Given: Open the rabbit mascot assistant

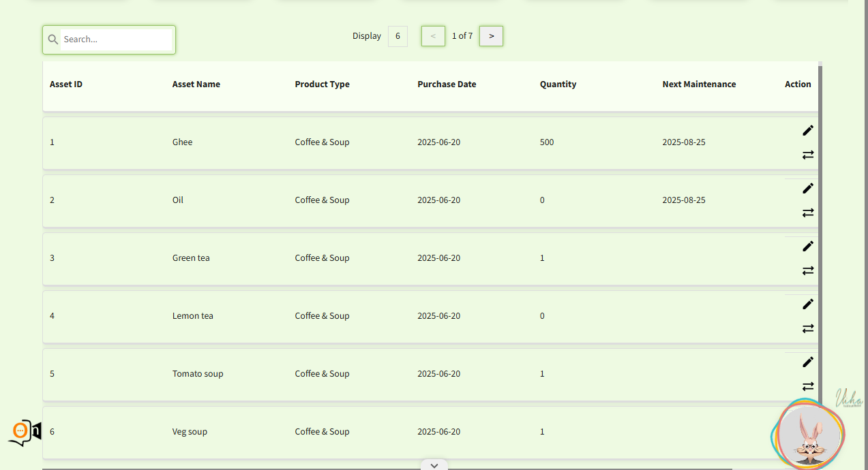Looking at the screenshot, I should click(809, 434).
